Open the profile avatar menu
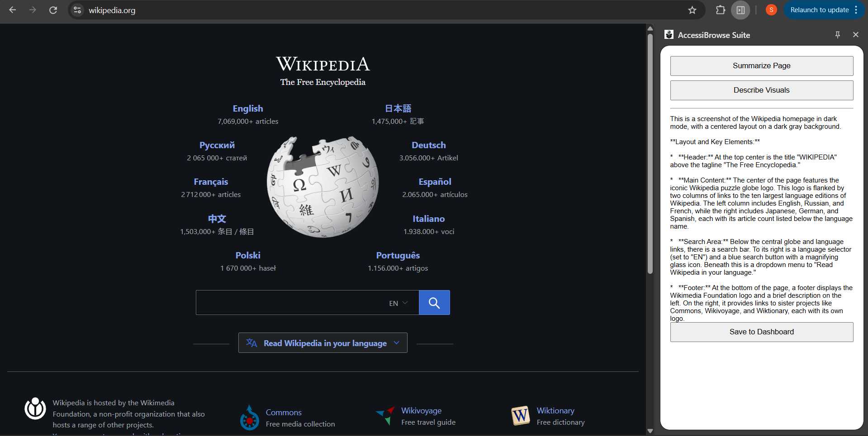 771,10
